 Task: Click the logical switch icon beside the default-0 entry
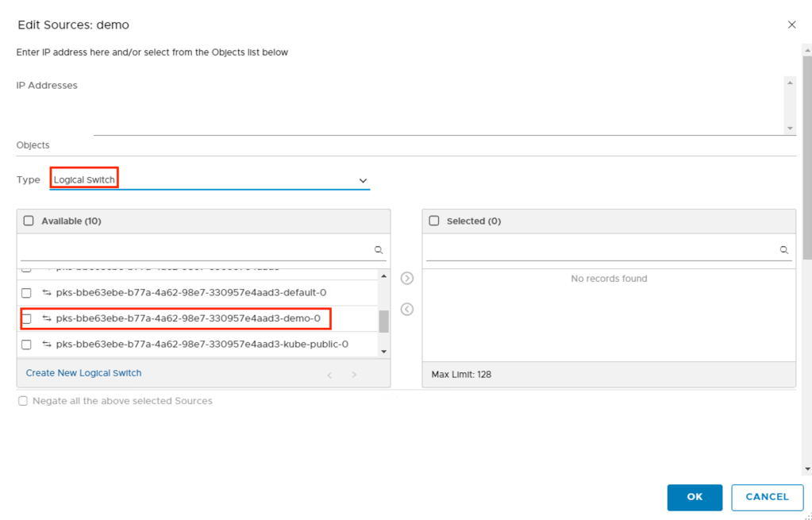47,293
